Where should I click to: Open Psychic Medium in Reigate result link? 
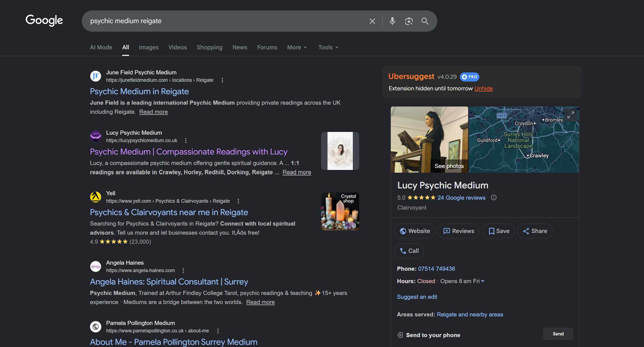coord(139,91)
